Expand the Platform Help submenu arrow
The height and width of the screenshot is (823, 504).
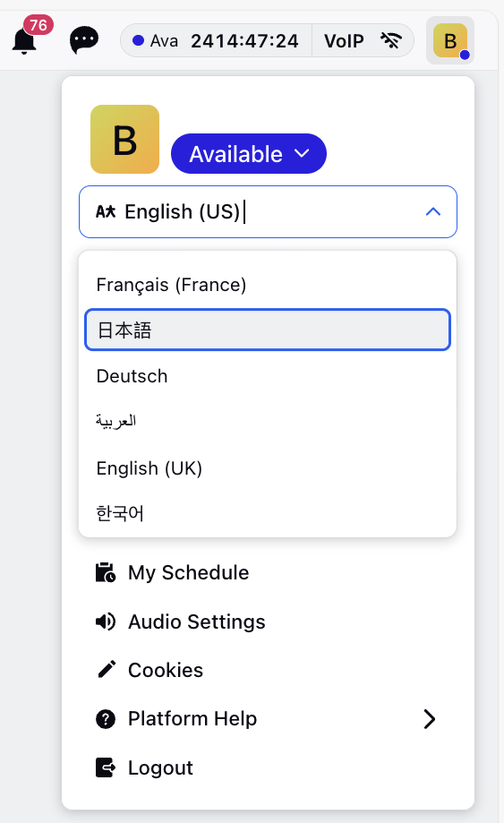click(430, 719)
